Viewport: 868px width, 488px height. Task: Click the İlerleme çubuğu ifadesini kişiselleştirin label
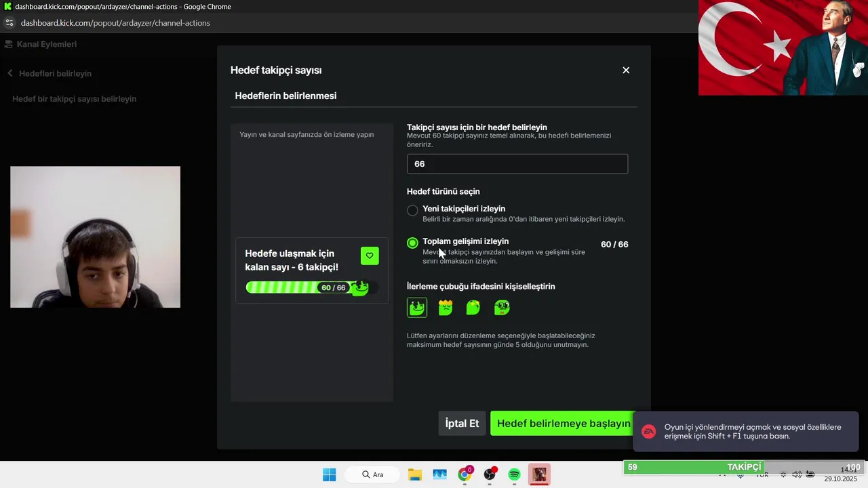(x=481, y=287)
